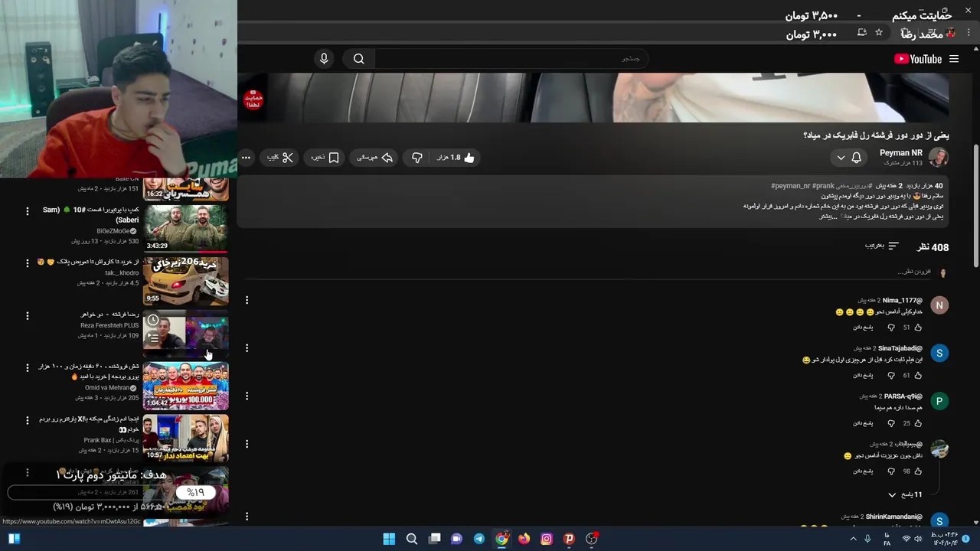Focus the YouTube search field
This screenshot has width=980, height=551.
point(511,59)
